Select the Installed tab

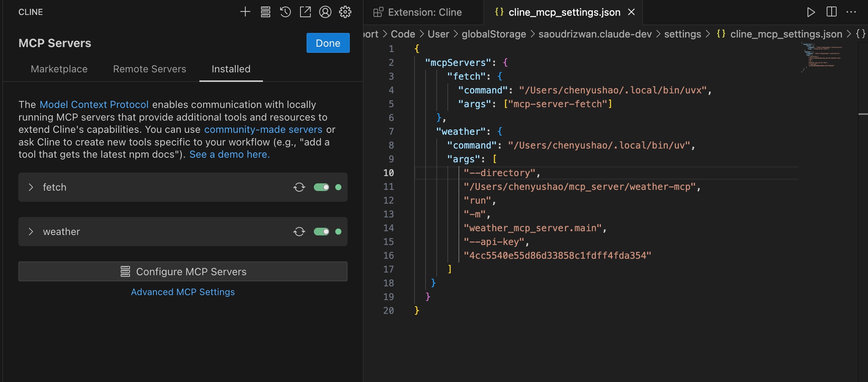[231, 69]
